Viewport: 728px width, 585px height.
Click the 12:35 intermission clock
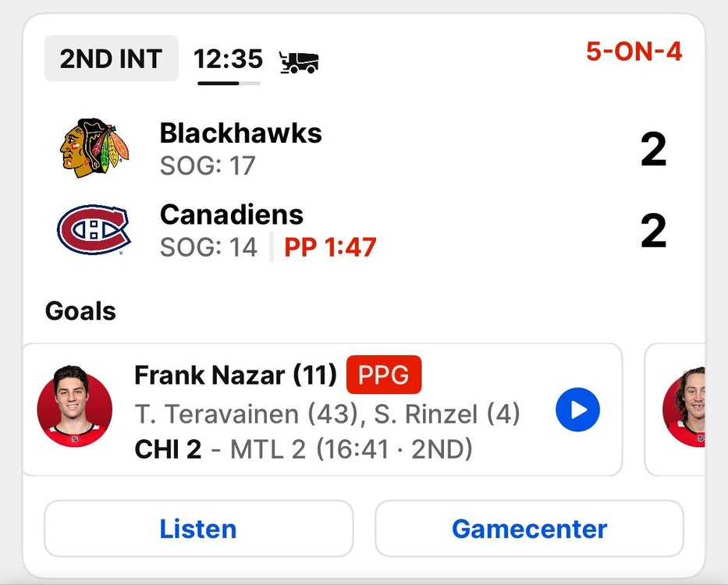pos(228,58)
